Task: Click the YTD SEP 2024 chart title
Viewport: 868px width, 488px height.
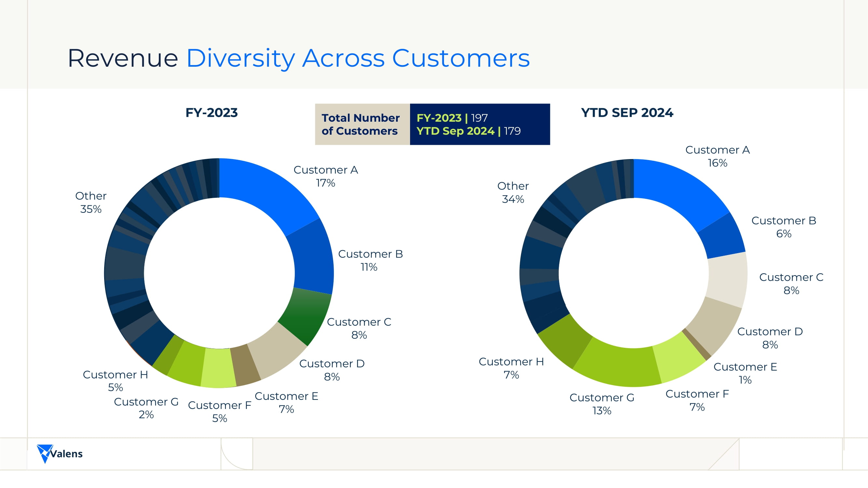Action: click(627, 113)
